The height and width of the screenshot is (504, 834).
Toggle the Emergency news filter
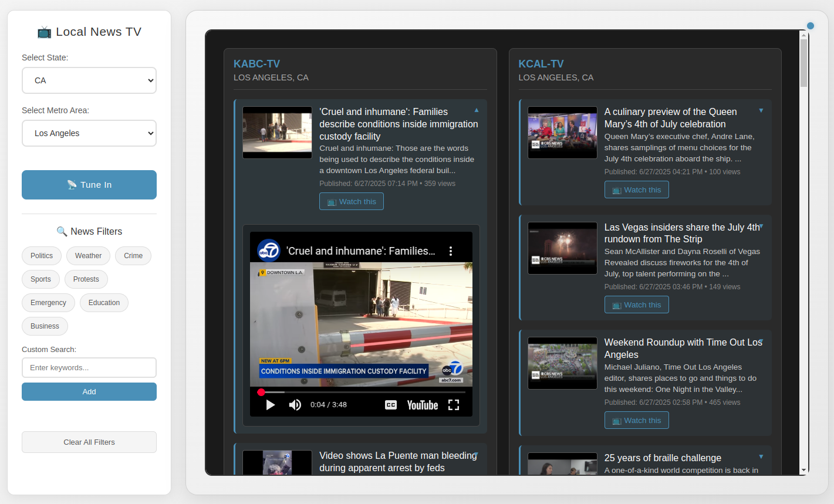pyautogui.click(x=48, y=303)
